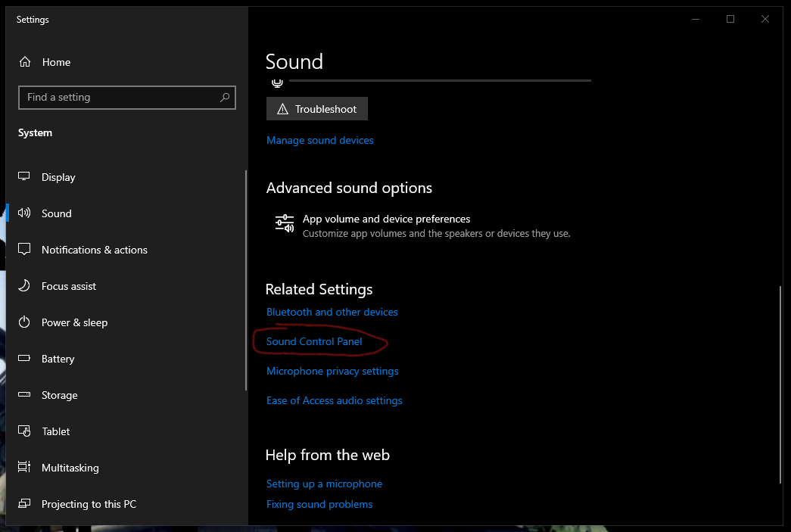
Task: Click the Find a setting search box
Action: click(121, 98)
